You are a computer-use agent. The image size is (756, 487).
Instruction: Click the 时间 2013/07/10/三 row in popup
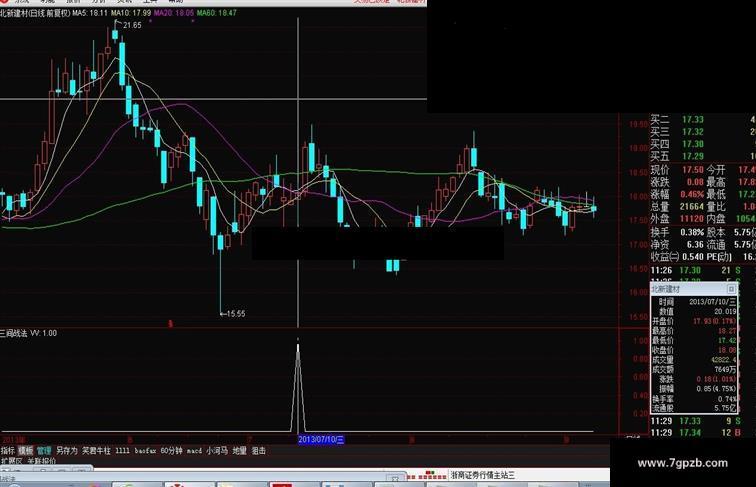click(694, 302)
